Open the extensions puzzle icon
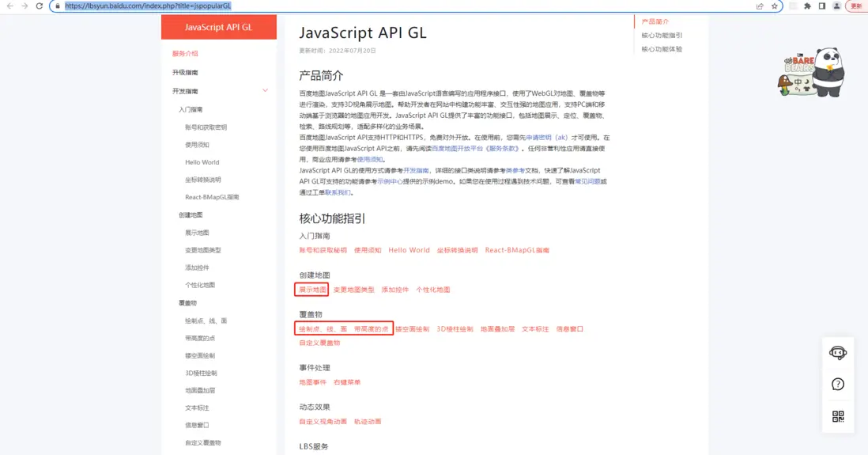868x455 pixels. [808, 6]
